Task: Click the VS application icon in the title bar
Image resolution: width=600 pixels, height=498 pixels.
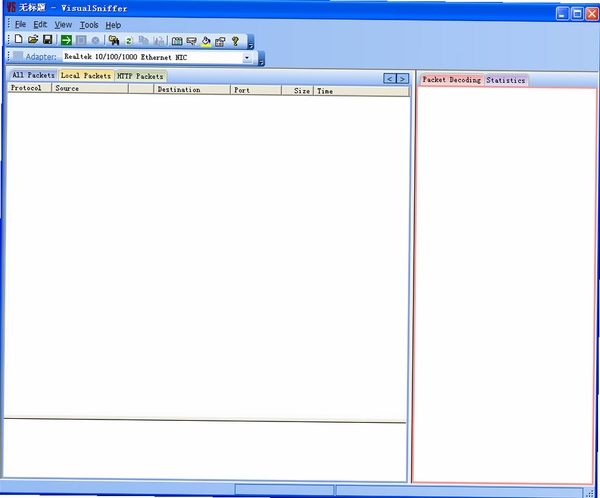Action: (11, 7)
